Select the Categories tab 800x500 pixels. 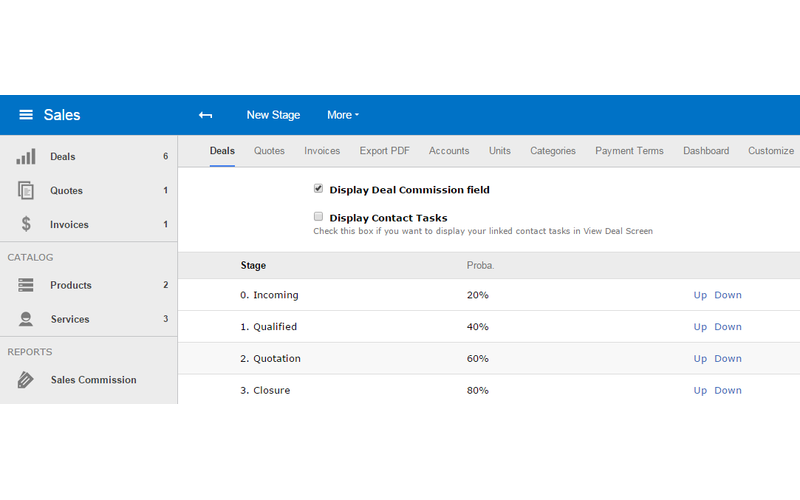[x=553, y=151]
